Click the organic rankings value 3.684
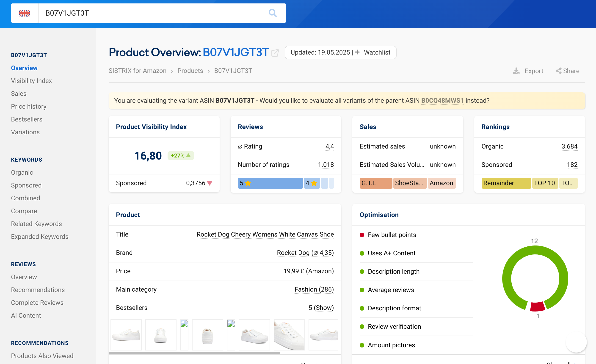This screenshot has width=596, height=364. (x=569, y=146)
